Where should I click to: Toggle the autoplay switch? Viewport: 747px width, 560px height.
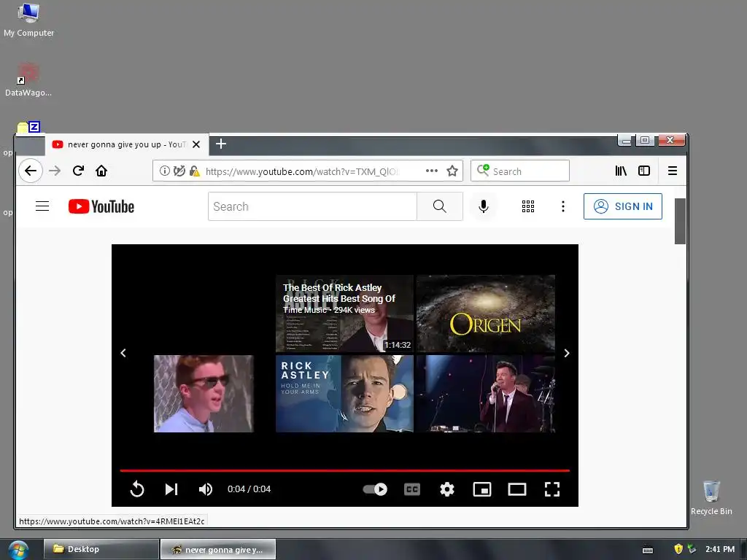pos(375,489)
